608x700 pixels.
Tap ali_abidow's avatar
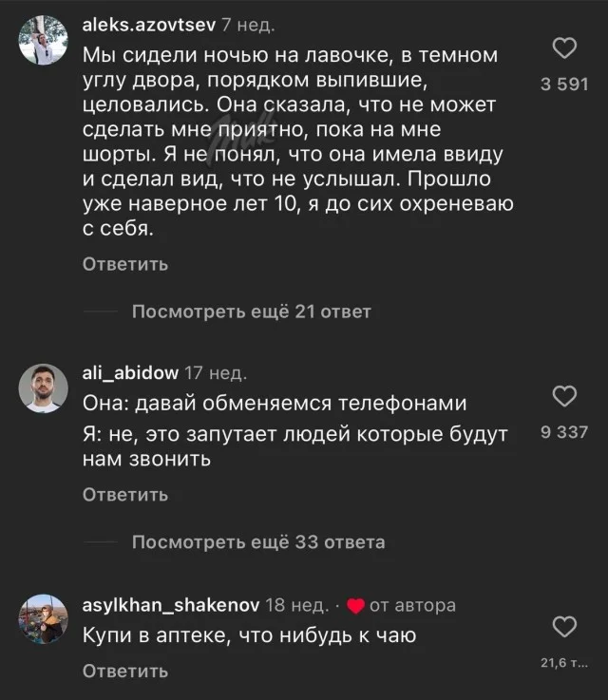point(43,388)
